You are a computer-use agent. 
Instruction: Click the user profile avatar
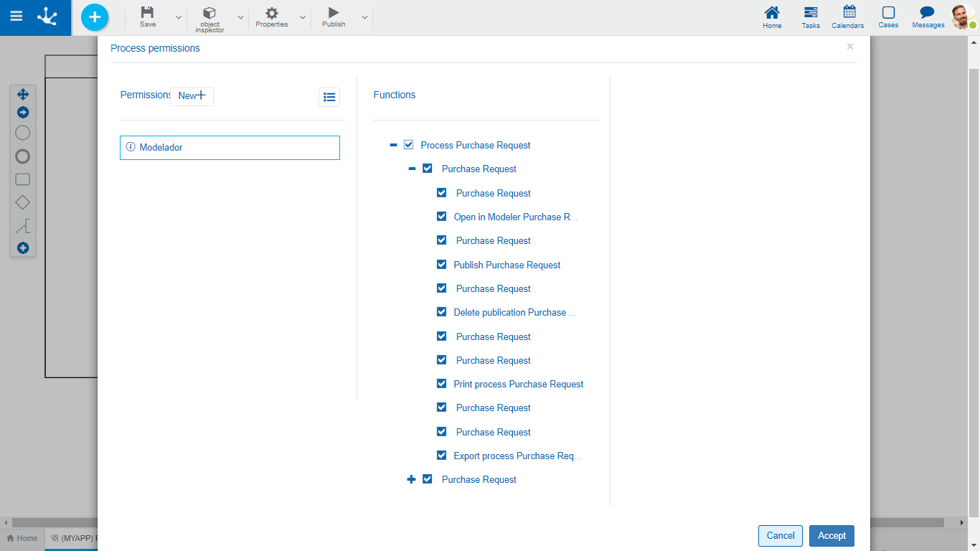(963, 17)
